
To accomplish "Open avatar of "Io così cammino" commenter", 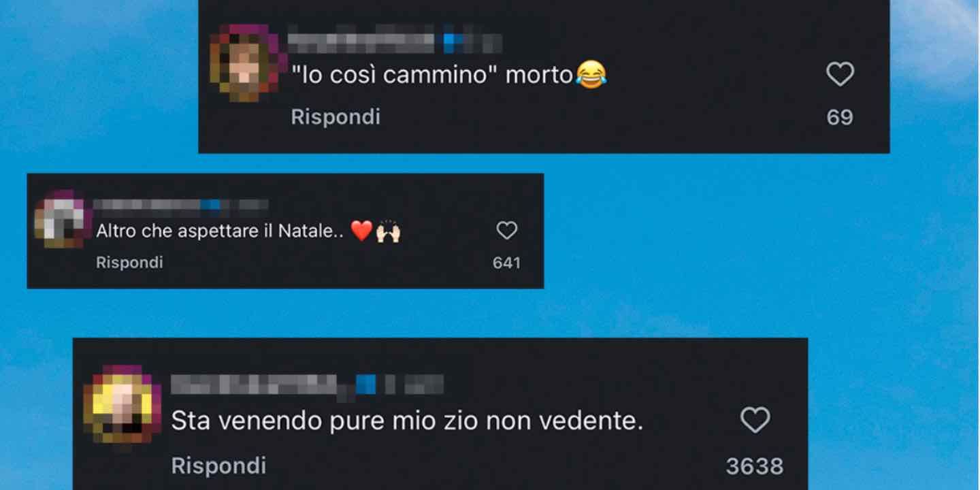I will (x=246, y=63).
